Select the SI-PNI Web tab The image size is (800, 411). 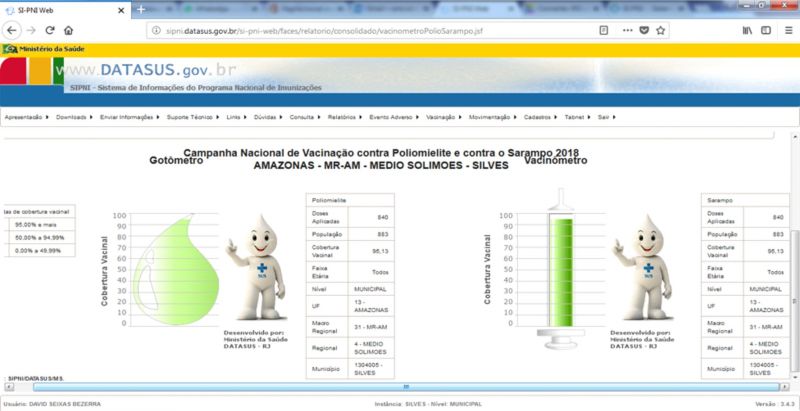[x=65, y=10]
